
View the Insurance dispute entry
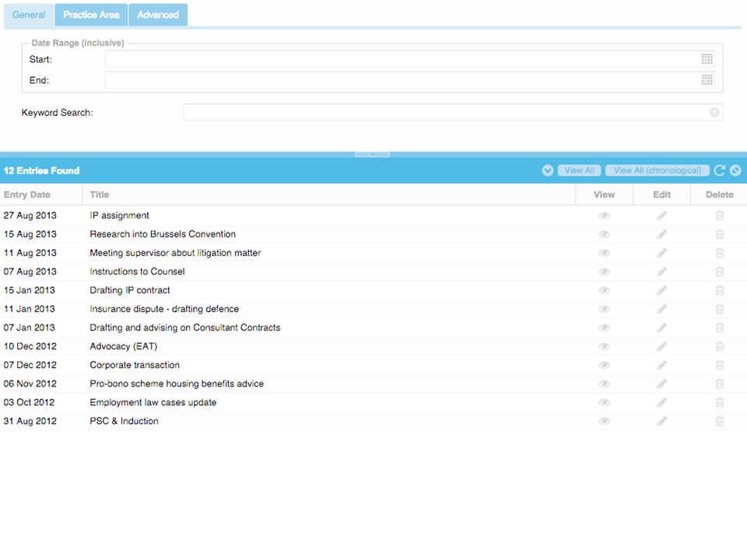(604, 309)
